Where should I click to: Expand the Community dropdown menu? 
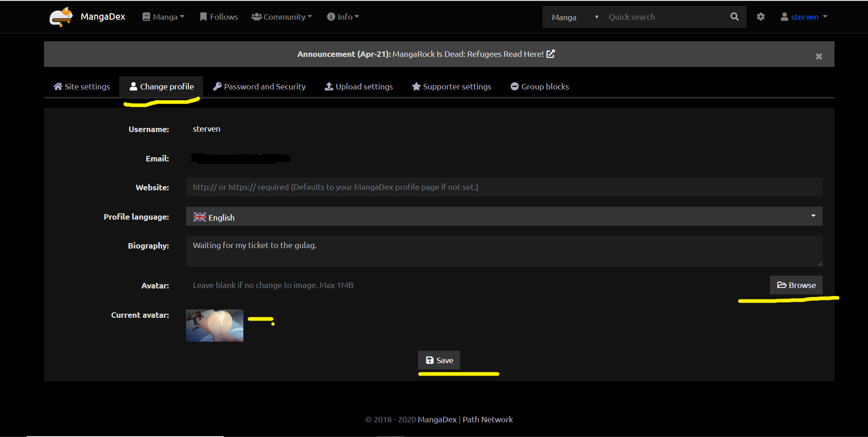pos(282,17)
